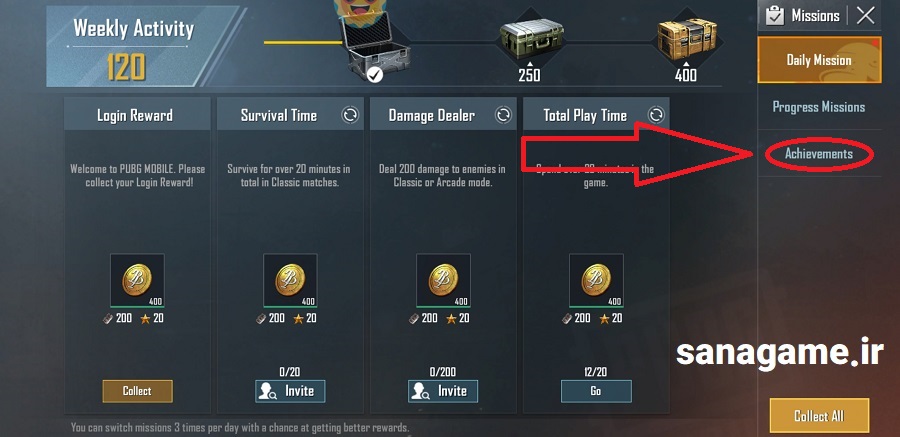Tap the Login Reward BP coin
Screen dimensions: 900x437
pos(137,280)
